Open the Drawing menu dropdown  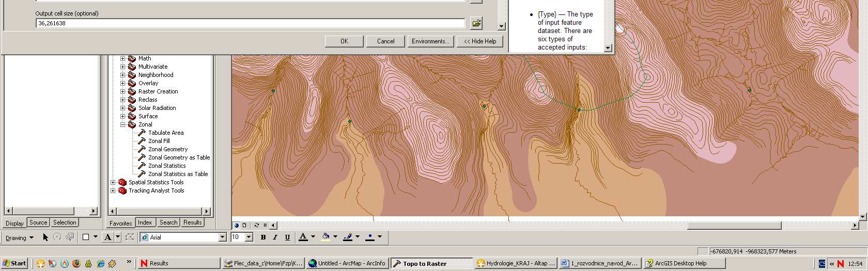[20, 237]
